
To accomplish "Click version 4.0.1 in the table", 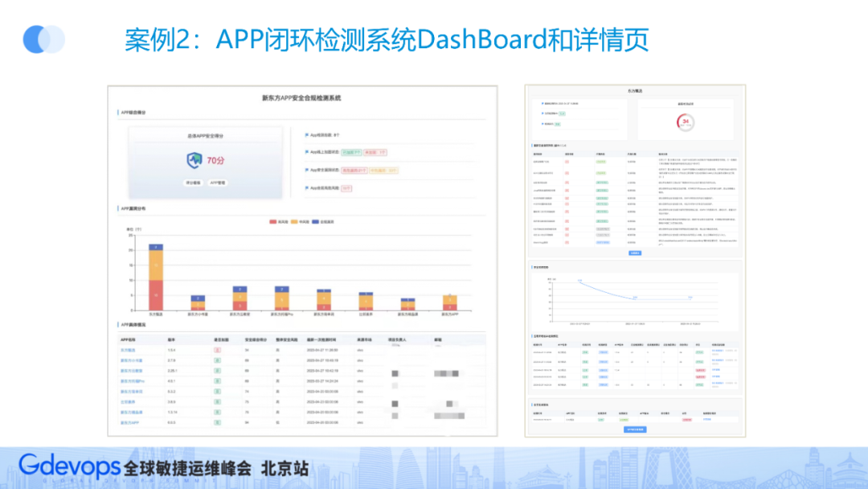I will (x=172, y=381).
